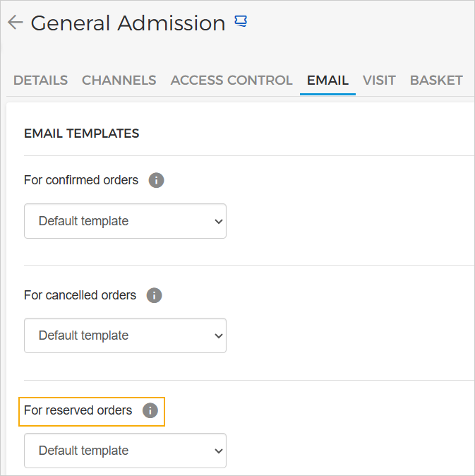Click the back arrow beside General Admission

pos(15,23)
